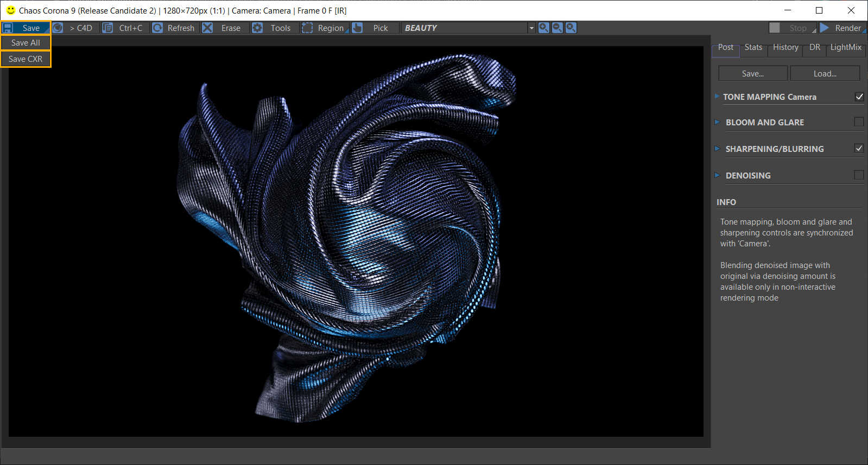Click the Refresh toolbar button

(x=173, y=28)
